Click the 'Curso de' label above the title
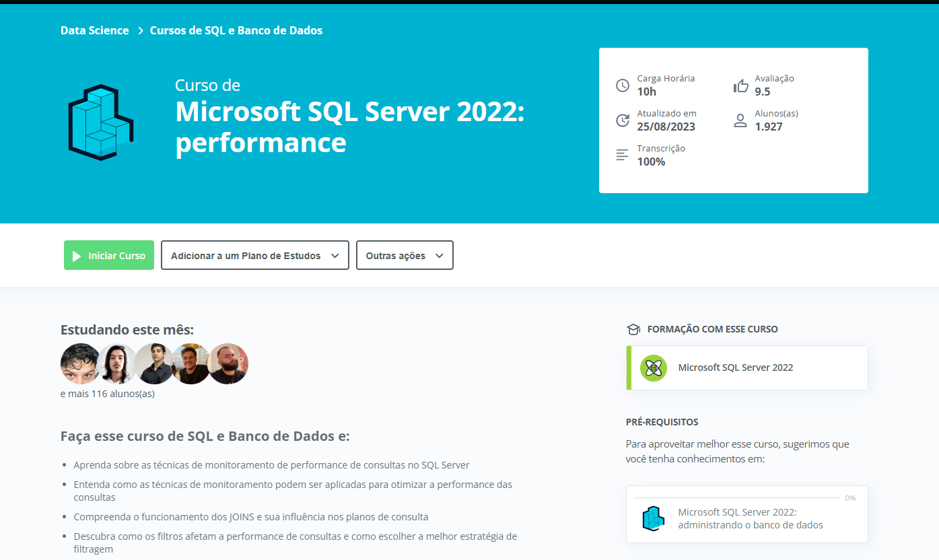Screen dimensions: 939x560 pos(208,85)
